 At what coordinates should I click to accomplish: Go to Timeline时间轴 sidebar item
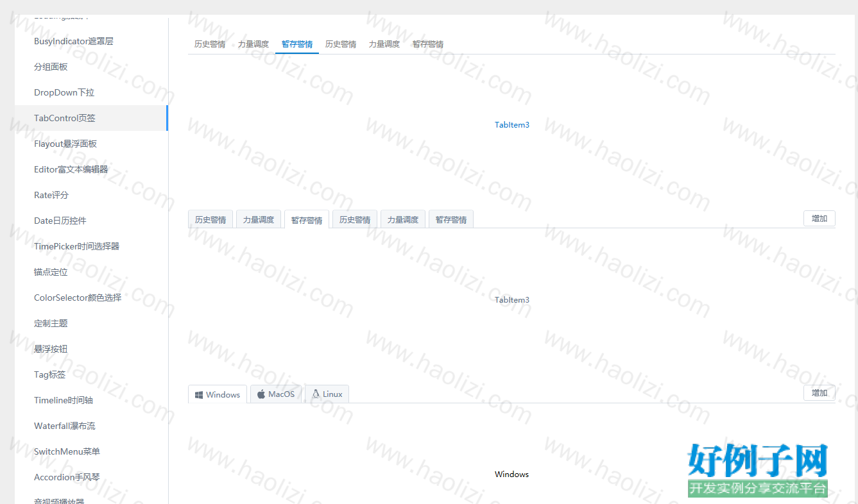click(91, 400)
